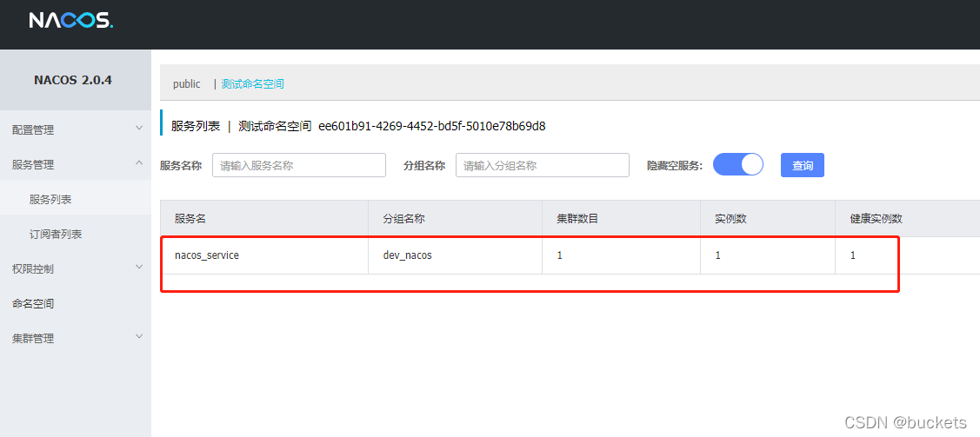Open 集群管理 in the sidebar
The width and height of the screenshot is (980, 437).
point(33,338)
